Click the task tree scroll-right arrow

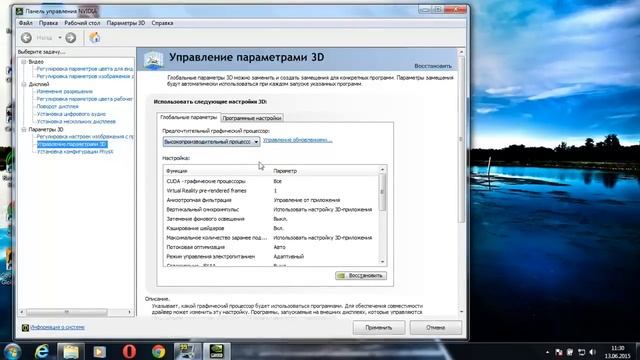point(130,312)
